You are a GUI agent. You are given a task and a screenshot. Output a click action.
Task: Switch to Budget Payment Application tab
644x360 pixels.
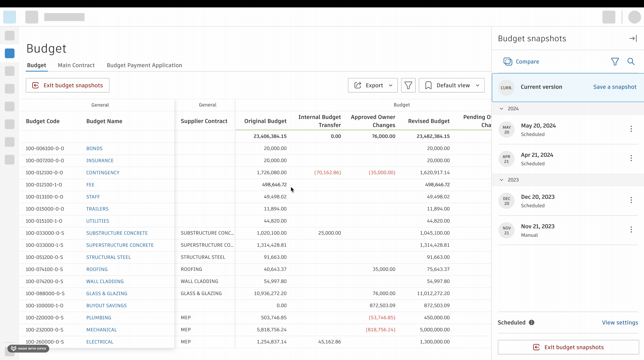tap(144, 65)
